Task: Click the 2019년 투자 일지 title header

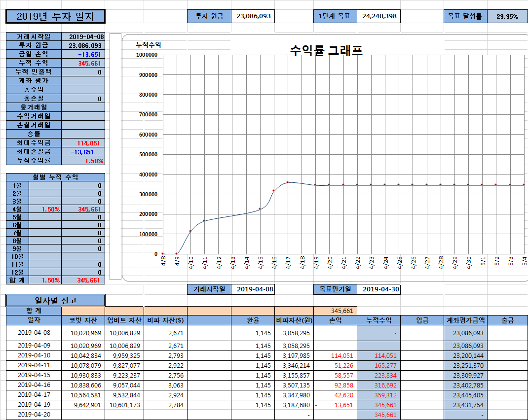Action: tap(56, 15)
